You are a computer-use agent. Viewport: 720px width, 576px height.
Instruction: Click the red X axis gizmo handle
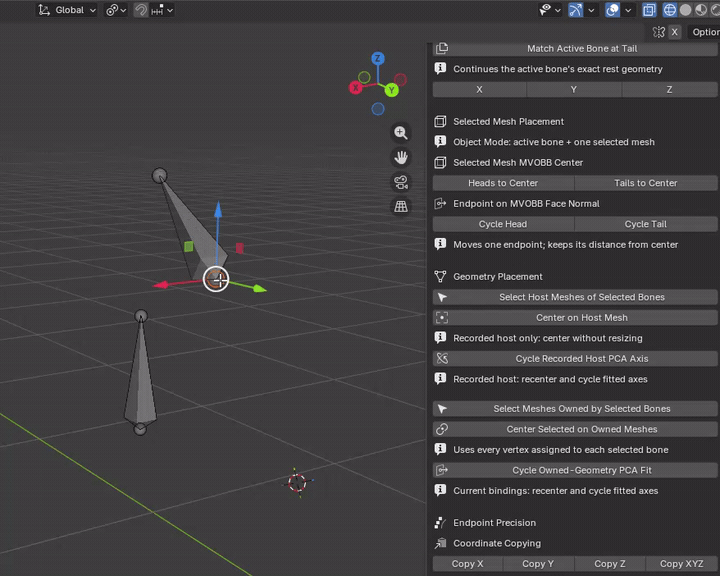tap(355, 87)
